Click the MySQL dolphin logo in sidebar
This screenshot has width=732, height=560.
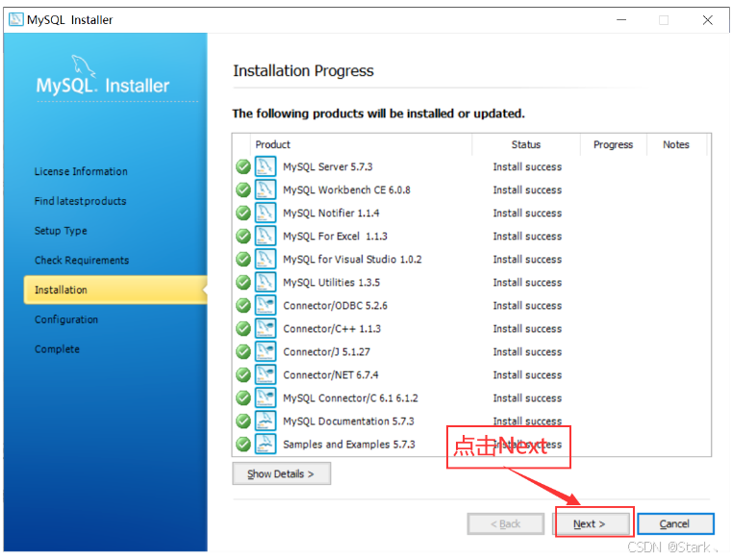tap(83, 65)
